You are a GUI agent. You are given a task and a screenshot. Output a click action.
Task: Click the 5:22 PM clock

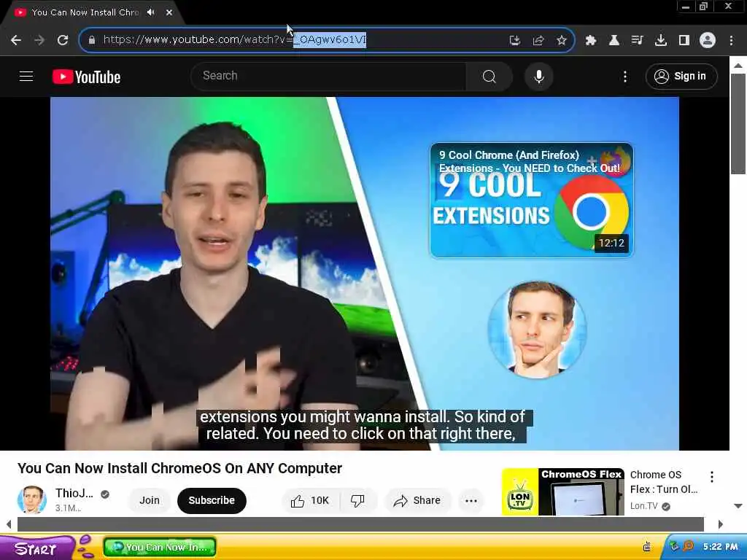pyautogui.click(x=720, y=547)
